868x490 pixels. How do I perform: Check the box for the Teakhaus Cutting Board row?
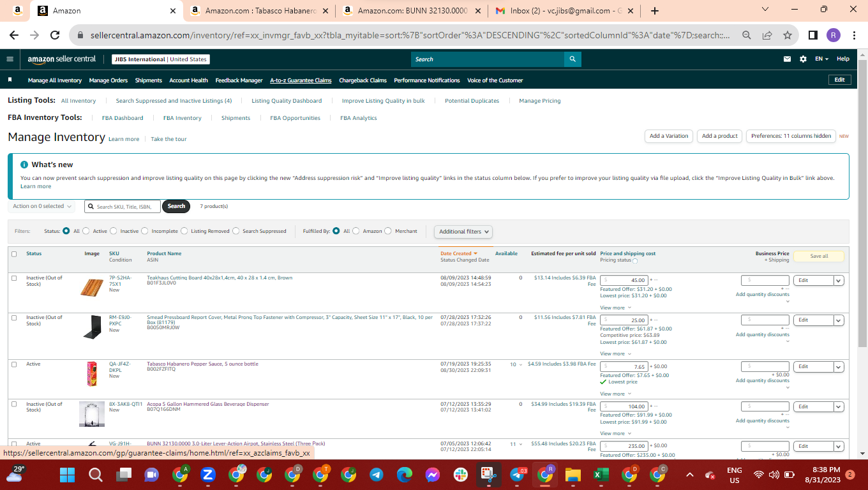pyautogui.click(x=14, y=278)
